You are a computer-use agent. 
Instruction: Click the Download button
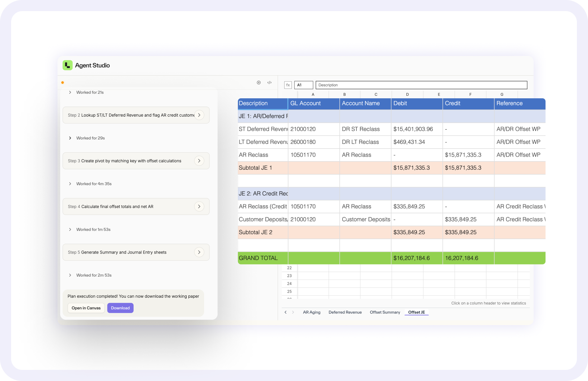120,308
